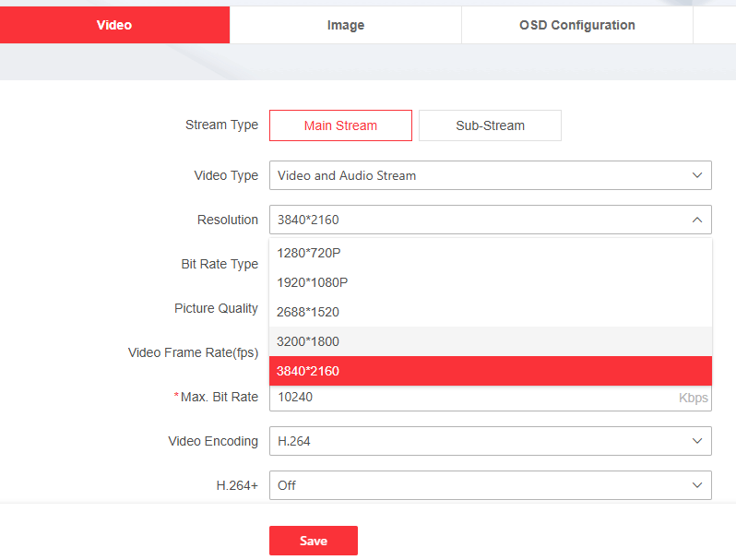The height and width of the screenshot is (560, 736).
Task: Collapse Resolution list using the up chevron
Action: pos(696,220)
